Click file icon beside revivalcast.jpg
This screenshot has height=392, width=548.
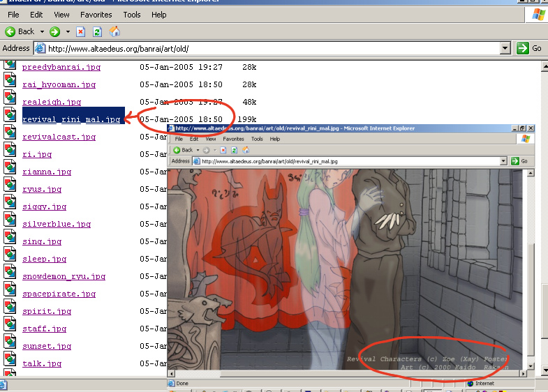coord(10,133)
